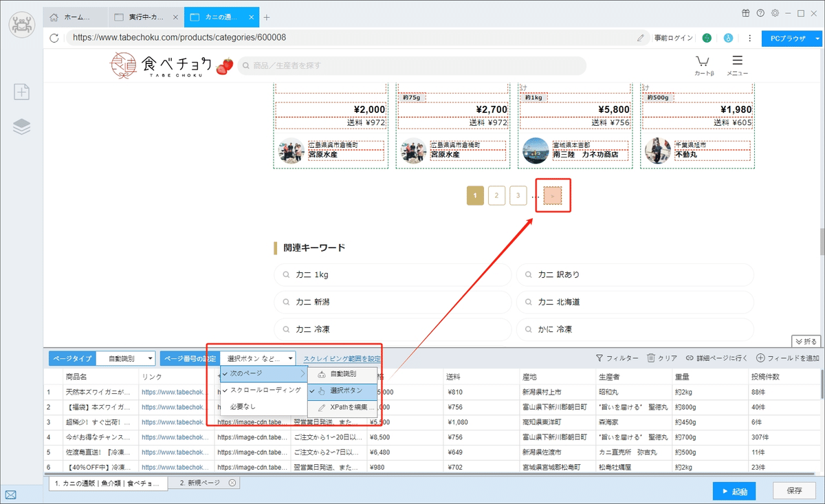Image resolution: width=825 pixels, height=504 pixels.
Task: Click フィールドを追加 button
Action: coord(788,358)
